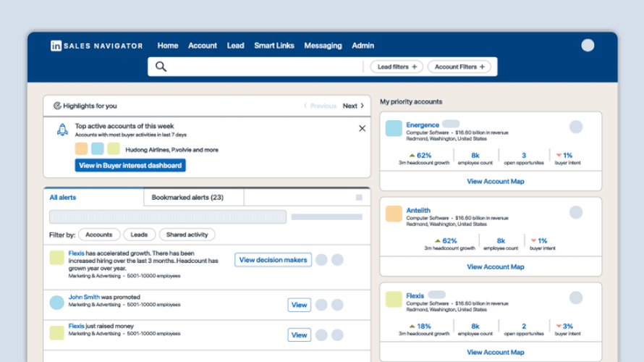The image size is (644, 362).
Task: Click View button for John Smith alert
Action: [299, 305]
